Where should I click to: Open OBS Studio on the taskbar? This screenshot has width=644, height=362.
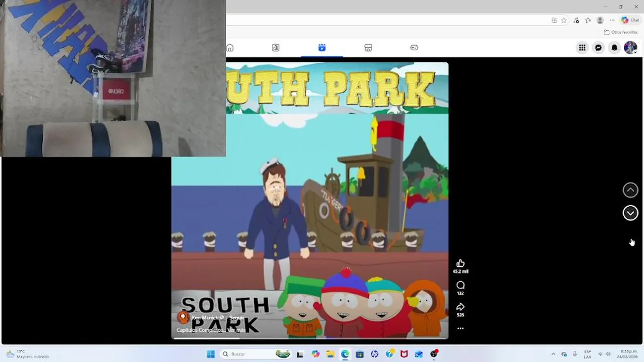[434, 354]
